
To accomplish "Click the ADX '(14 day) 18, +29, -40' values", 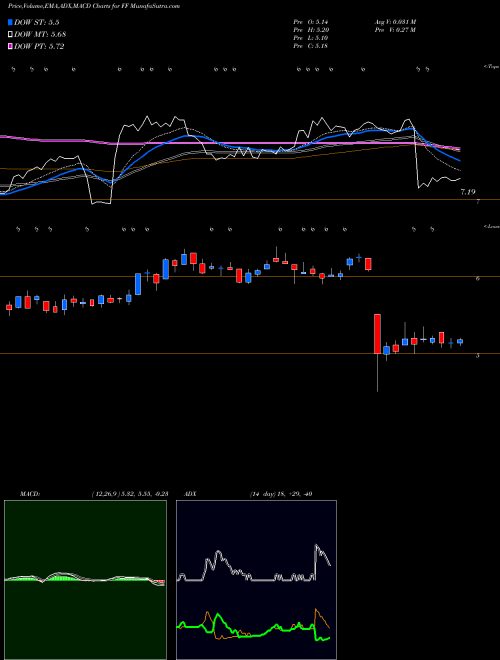I will (281, 494).
